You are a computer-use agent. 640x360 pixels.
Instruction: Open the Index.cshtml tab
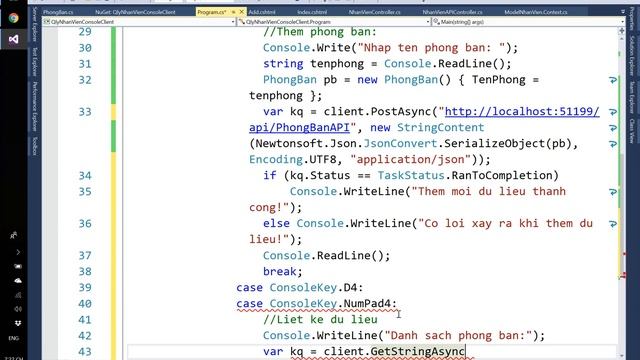click(x=312, y=12)
